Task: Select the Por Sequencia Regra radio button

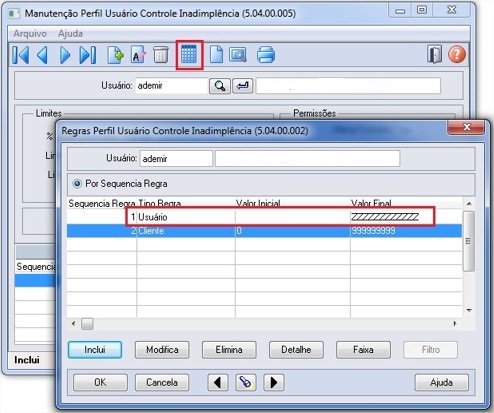Action: pyautogui.click(x=77, y=184)
